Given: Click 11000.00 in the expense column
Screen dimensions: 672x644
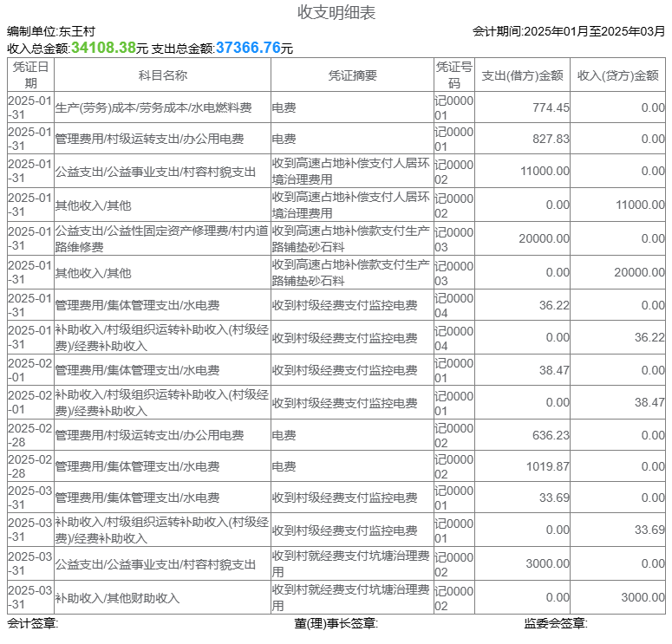Looking at the screenshot, I should click(x=545, y=171).
